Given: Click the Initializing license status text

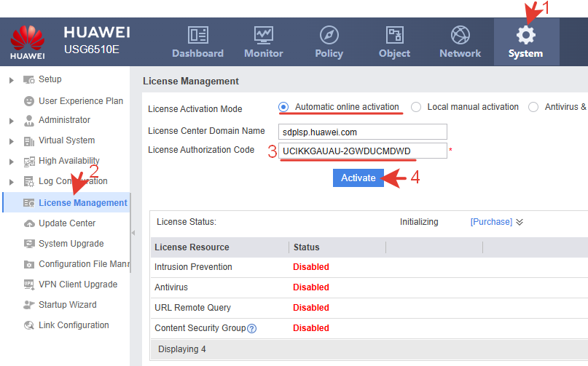Looking at the screenshot, I should 419,222.
